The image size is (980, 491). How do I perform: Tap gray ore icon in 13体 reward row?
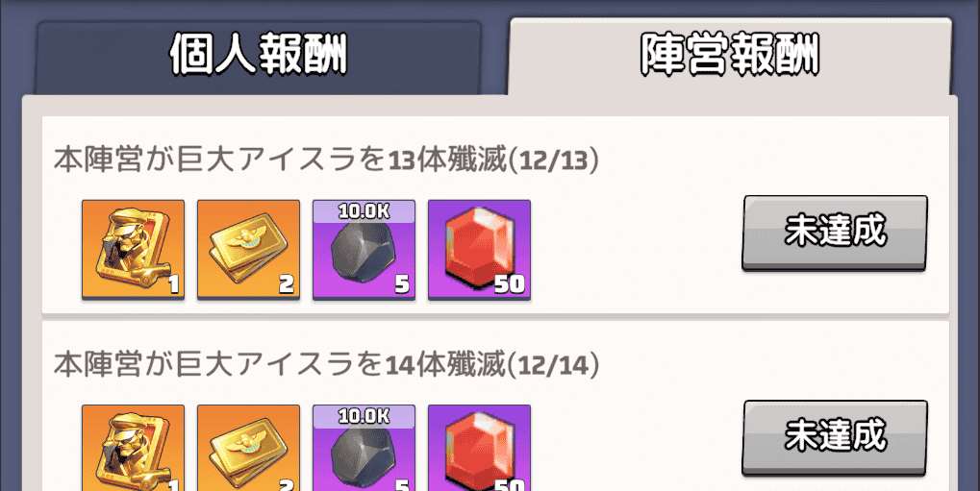(x=364, y=250)
